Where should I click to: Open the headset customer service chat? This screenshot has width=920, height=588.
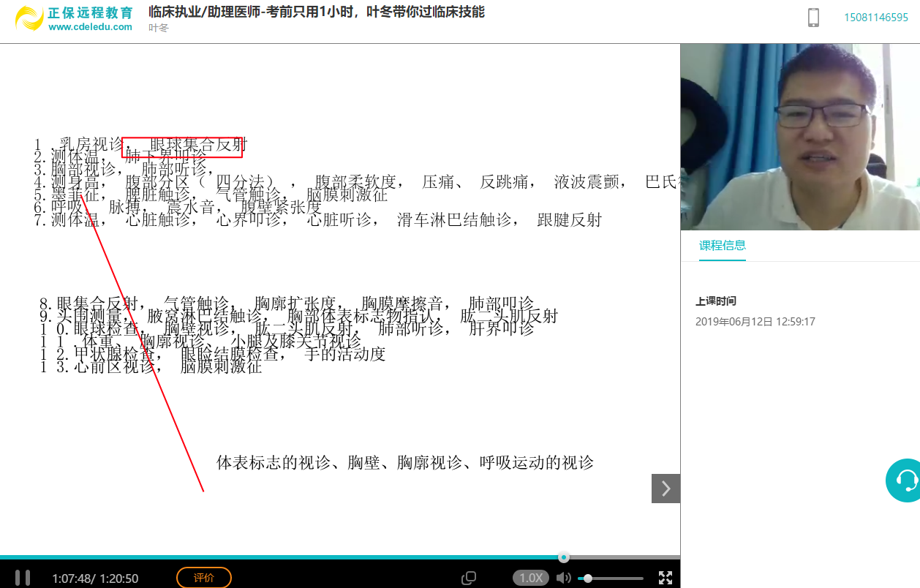click(906, 480)
